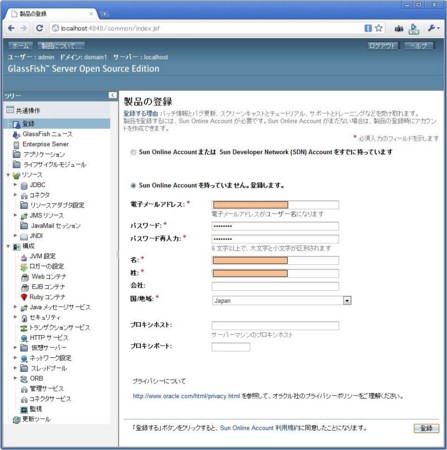Image resolution: width=447 pixels, height=450 pixels.
Task: Click the JavaMail セッション folder icon
Action: [24, 226]
